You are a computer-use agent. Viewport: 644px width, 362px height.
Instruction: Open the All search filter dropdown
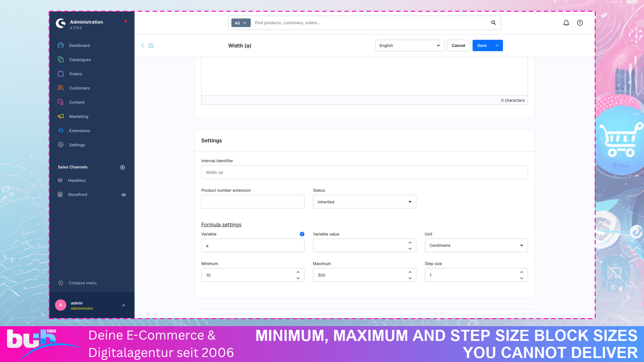(241, 23)
